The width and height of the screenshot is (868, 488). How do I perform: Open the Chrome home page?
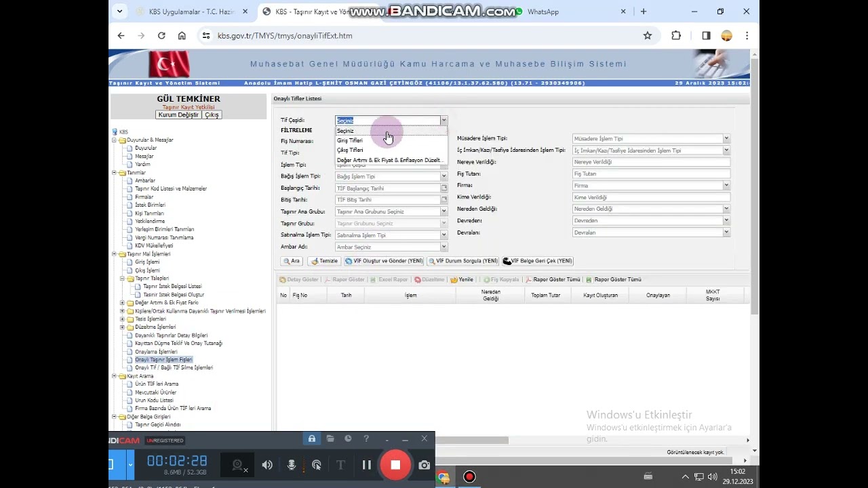pos(182,36)
